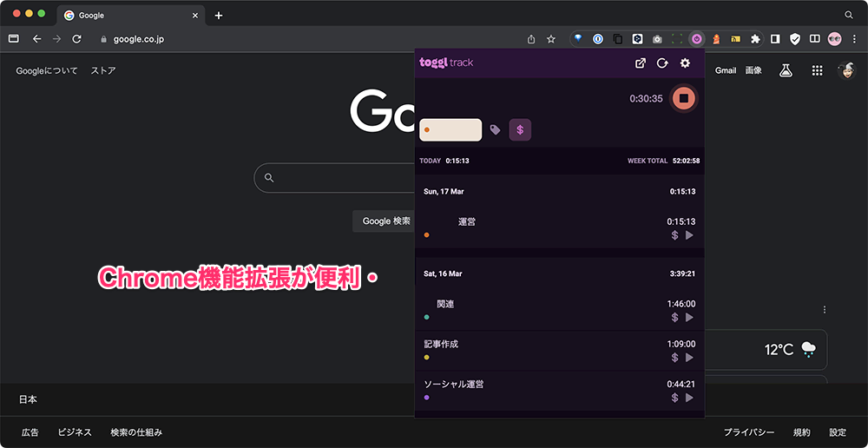The image size is (868, 448).
Task: Open the 1Password extension icon
Action: pyautogui.click(x=597, y=39)
